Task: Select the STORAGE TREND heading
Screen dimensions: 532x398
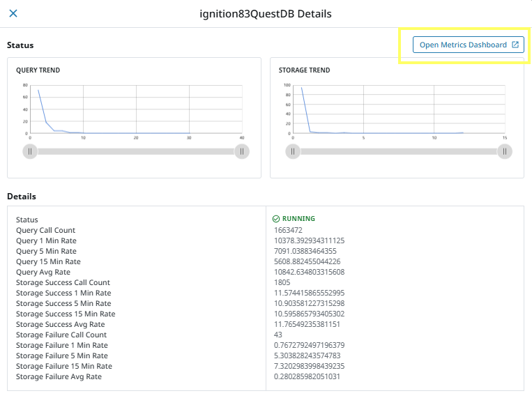Action: pos(304,70)
